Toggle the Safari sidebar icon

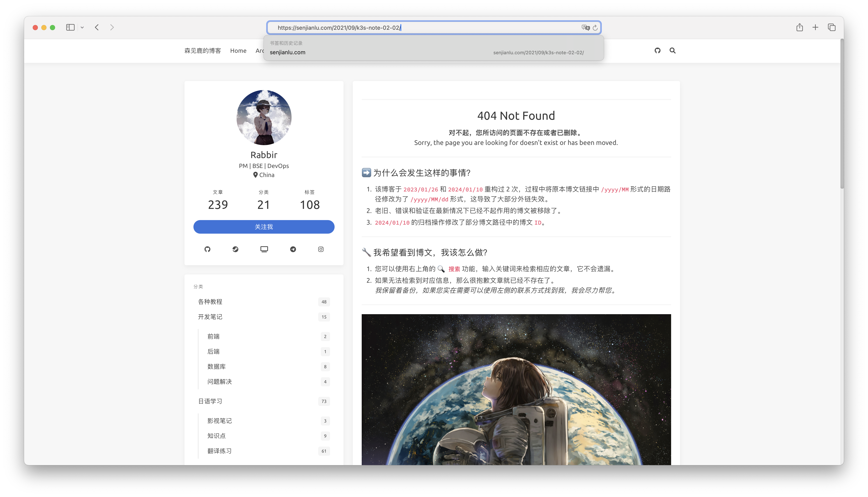tap(70, 27)
